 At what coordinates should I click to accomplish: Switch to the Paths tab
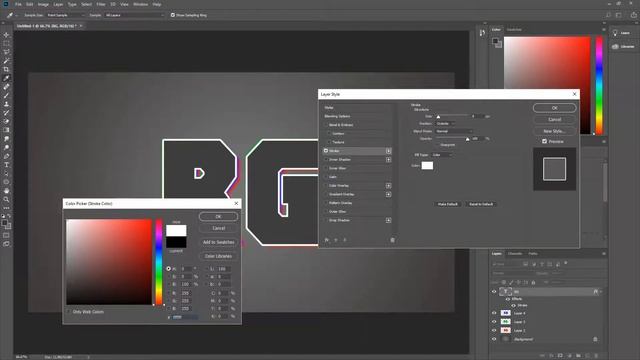533,254
